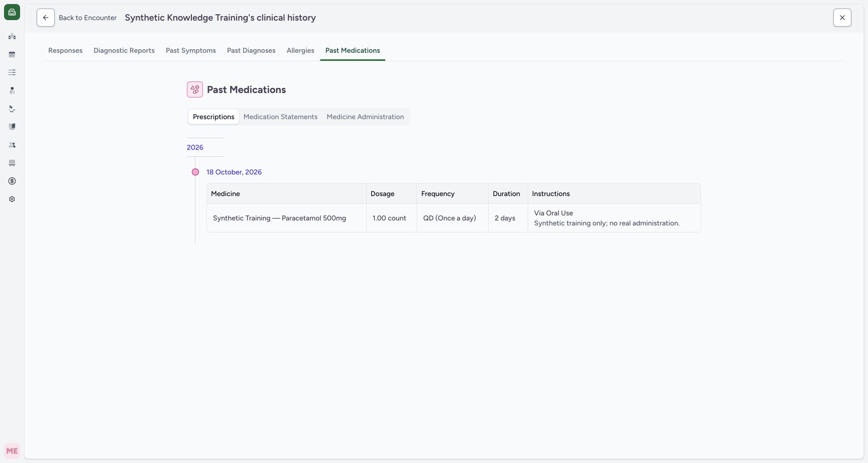Select the Prescriptions sub-tab
Screen dimensions: 868x463
coord(213,117)
